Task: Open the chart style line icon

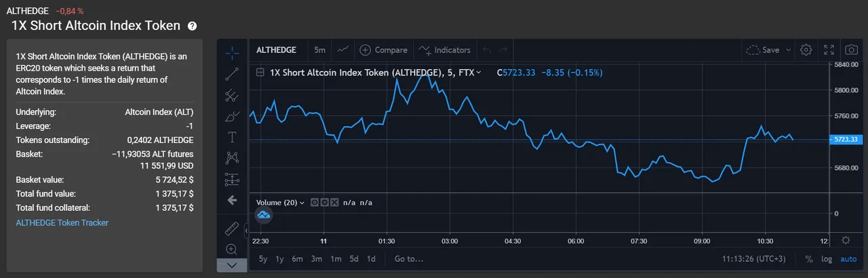Action: (x=343, y=49)
